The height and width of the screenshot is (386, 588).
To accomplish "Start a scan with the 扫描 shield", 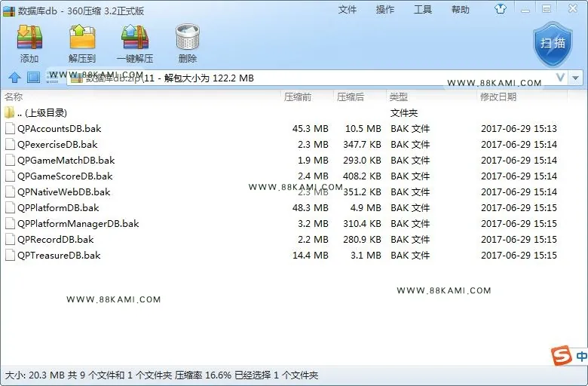I will point(553,44).
